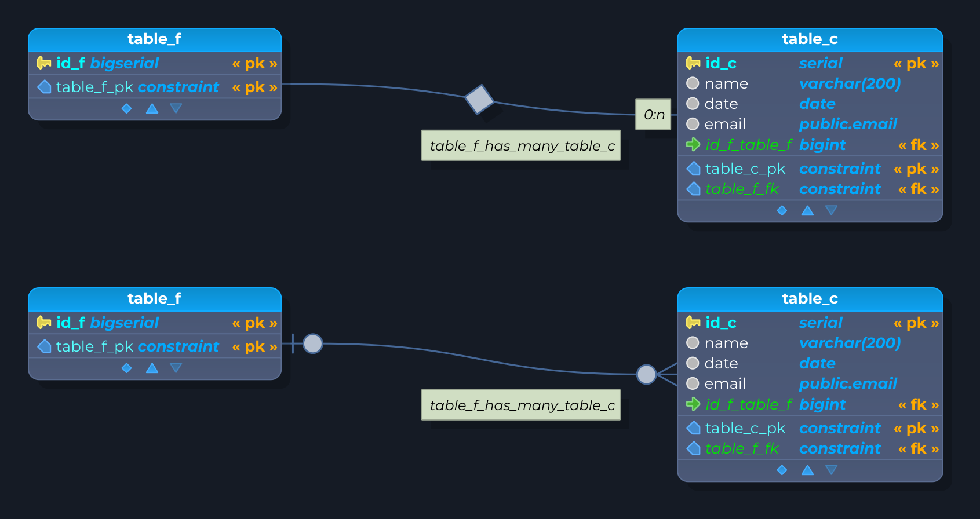Screen dimensions: 980x519
Task: Select the diamond relationship node on the upper connector line
Action: pos(479,99)
